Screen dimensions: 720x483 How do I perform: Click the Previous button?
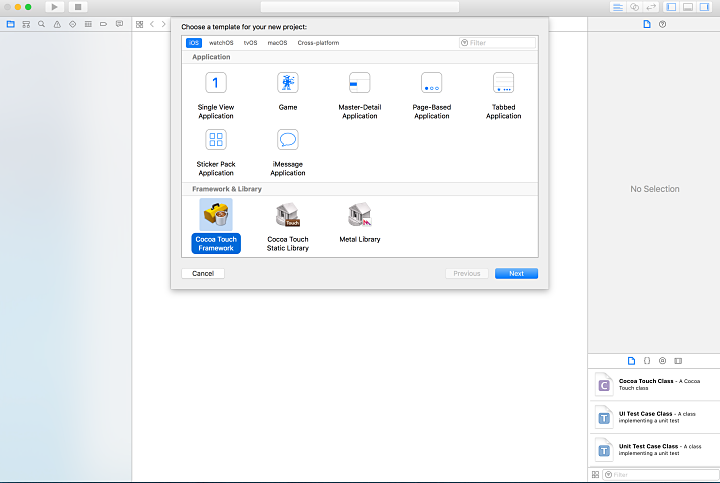point(467,274)
